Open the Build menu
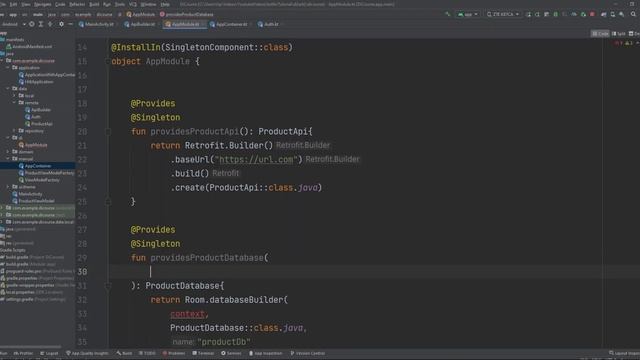The width and height of the screenshot is (640, 360). point(94,4)
